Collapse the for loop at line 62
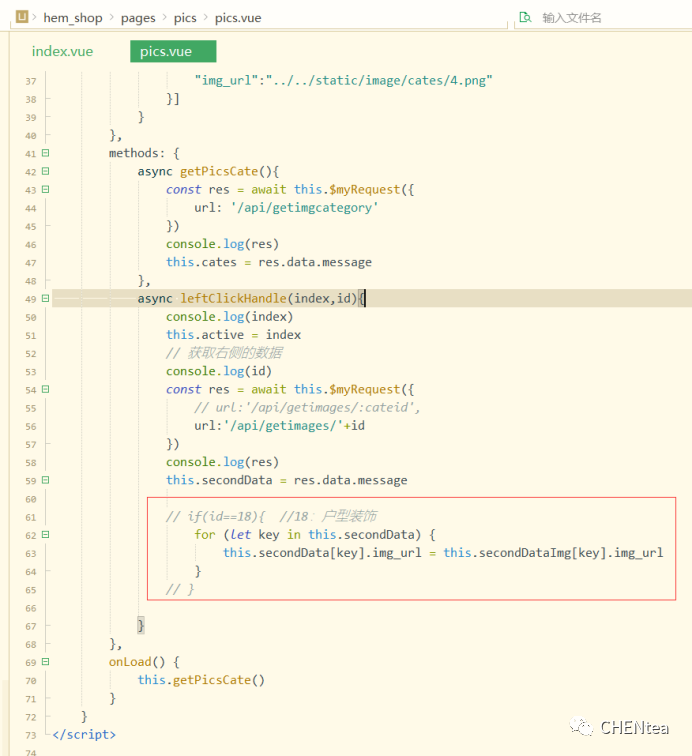 46,535
